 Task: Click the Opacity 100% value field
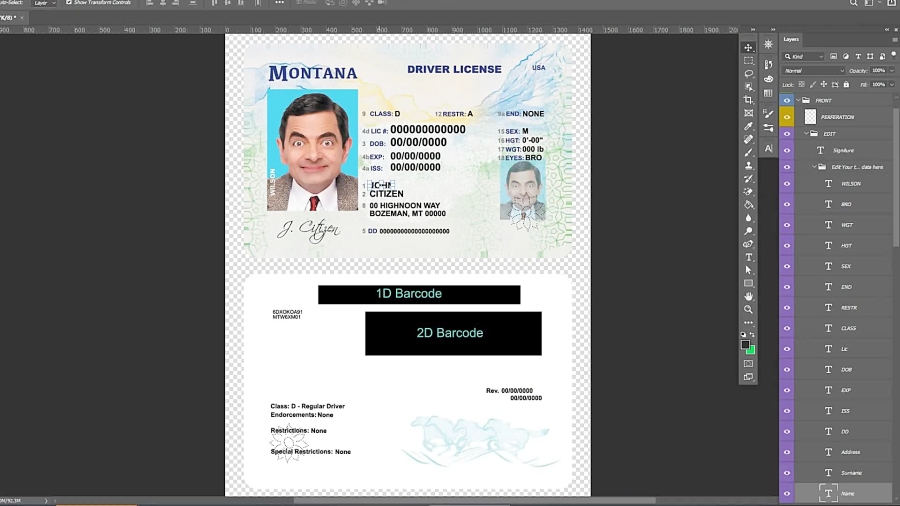(x=878, y=71)
